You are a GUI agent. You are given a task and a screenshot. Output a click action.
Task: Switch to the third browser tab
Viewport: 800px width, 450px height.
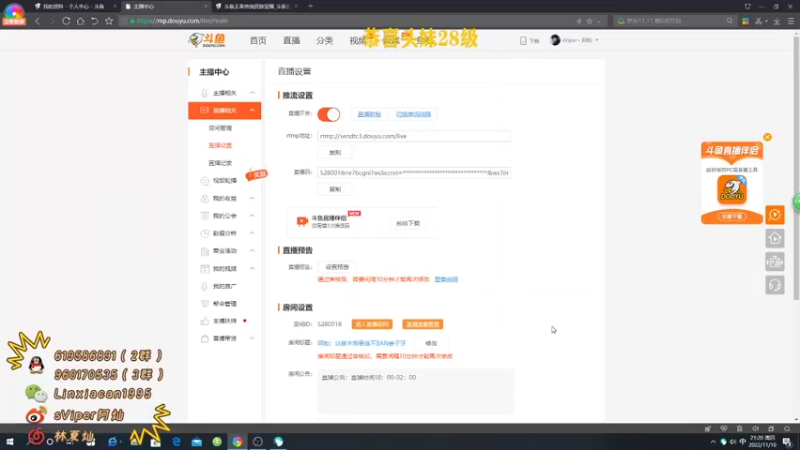pyautogui.click(x=258, y=6)
